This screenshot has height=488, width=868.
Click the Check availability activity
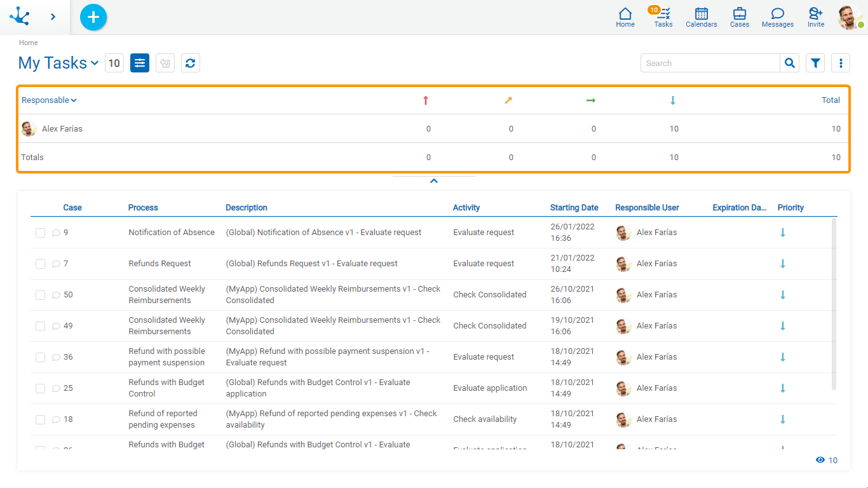[x=485, y=419]
